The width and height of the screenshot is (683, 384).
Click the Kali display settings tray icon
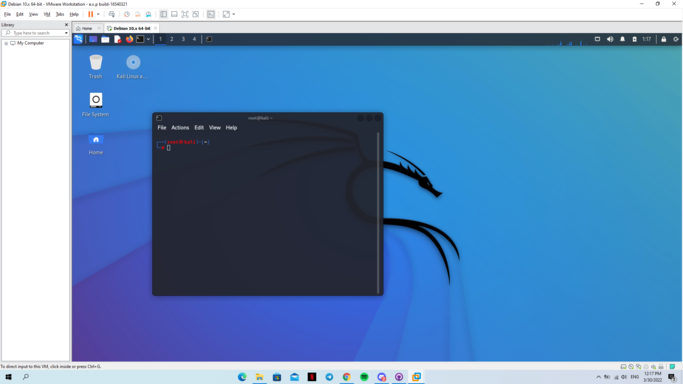coord(597,39)
